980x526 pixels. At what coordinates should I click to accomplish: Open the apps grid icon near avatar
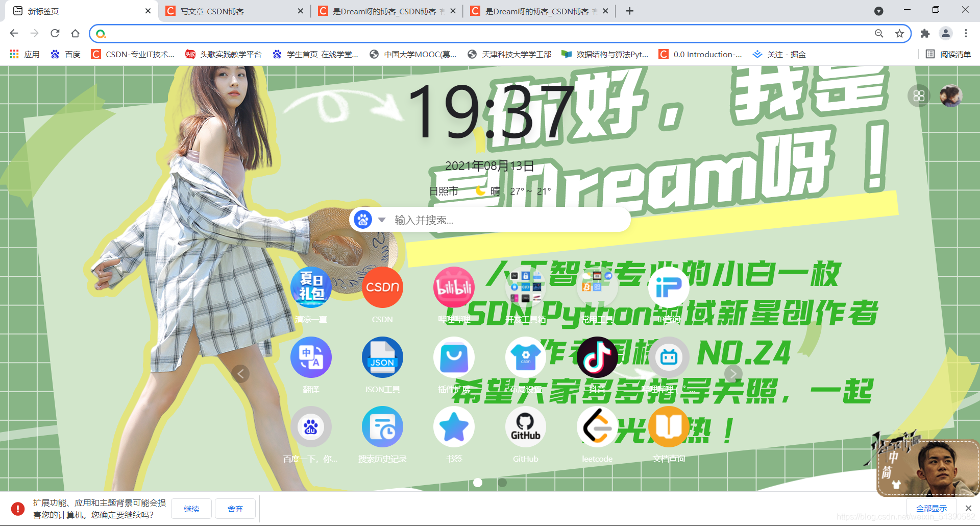coord(919,96)
